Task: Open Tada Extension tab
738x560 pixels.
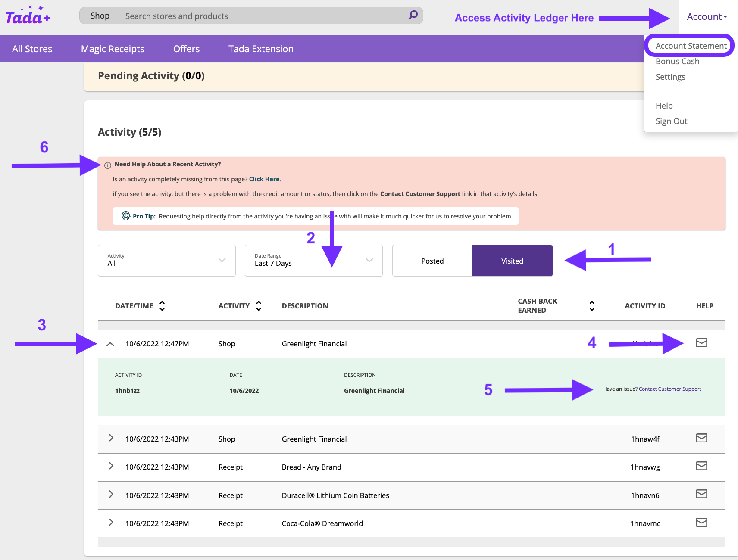Action: tap(261, 49)
